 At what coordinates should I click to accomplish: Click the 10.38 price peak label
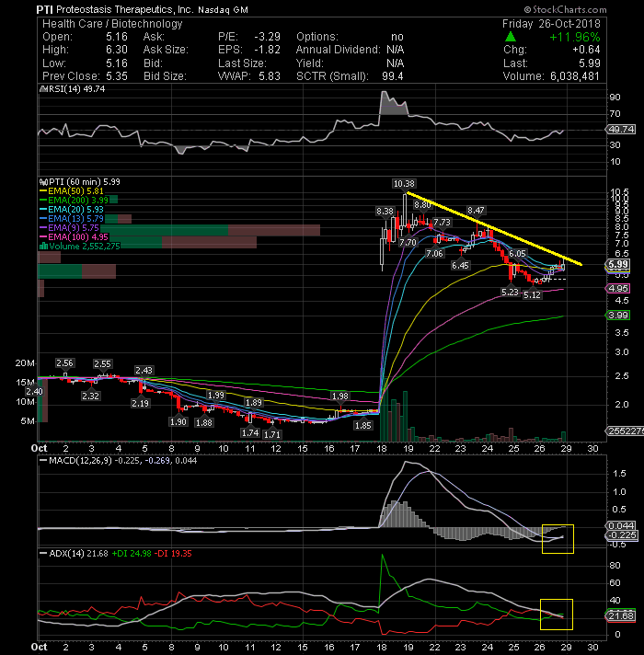[404, 183]
